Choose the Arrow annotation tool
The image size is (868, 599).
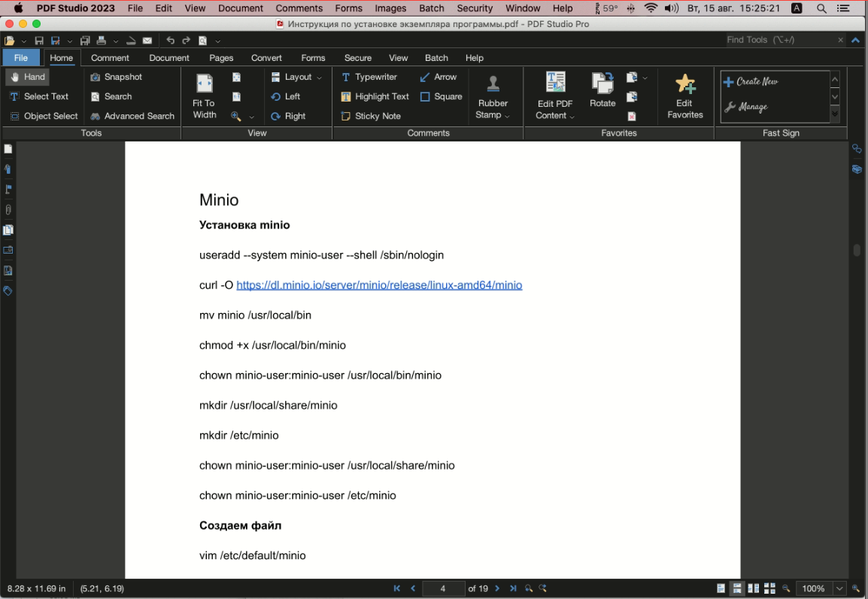[439, 77]
